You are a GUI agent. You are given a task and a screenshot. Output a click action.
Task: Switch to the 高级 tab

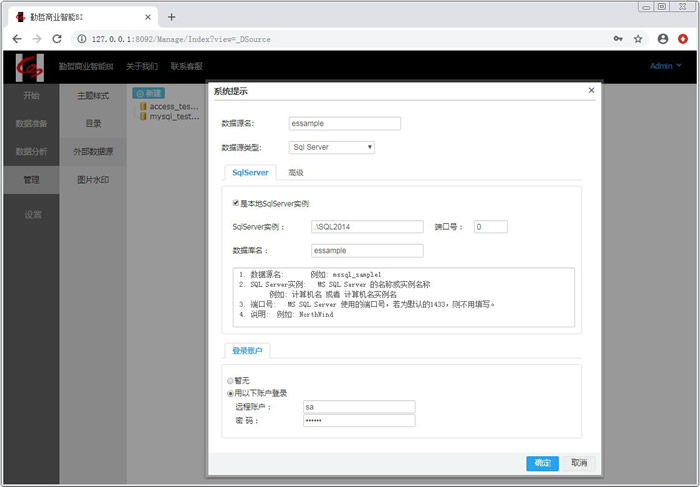(295, 173)
